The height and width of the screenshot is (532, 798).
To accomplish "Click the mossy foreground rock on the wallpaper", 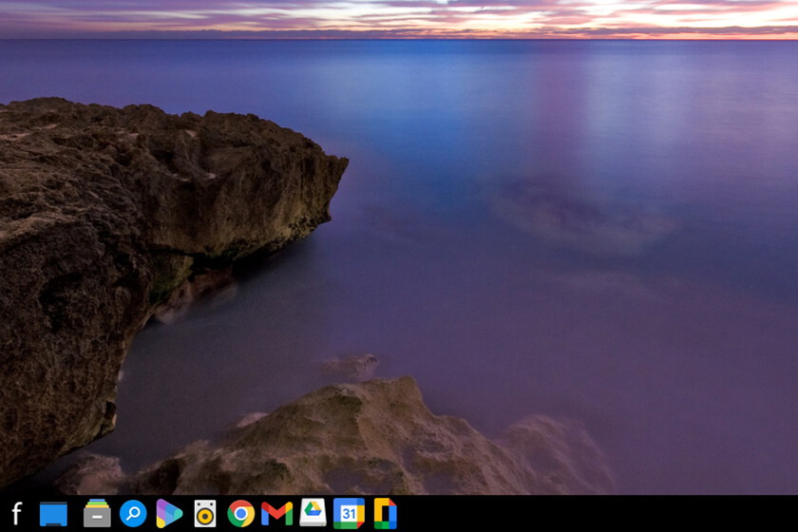I will [x=361, y=437].
